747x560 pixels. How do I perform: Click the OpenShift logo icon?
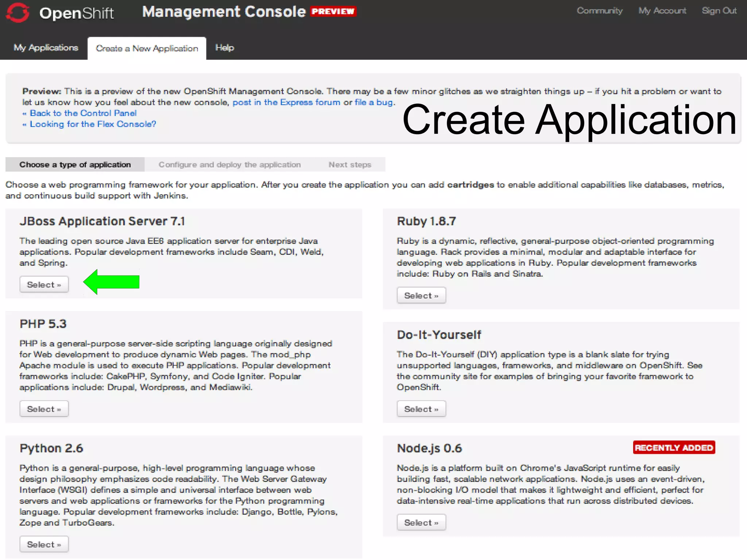18,13
